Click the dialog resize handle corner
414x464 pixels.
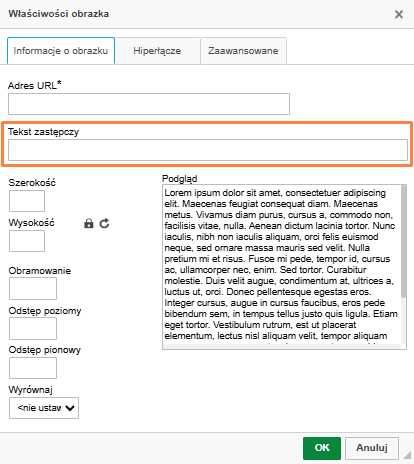[407, 455]
